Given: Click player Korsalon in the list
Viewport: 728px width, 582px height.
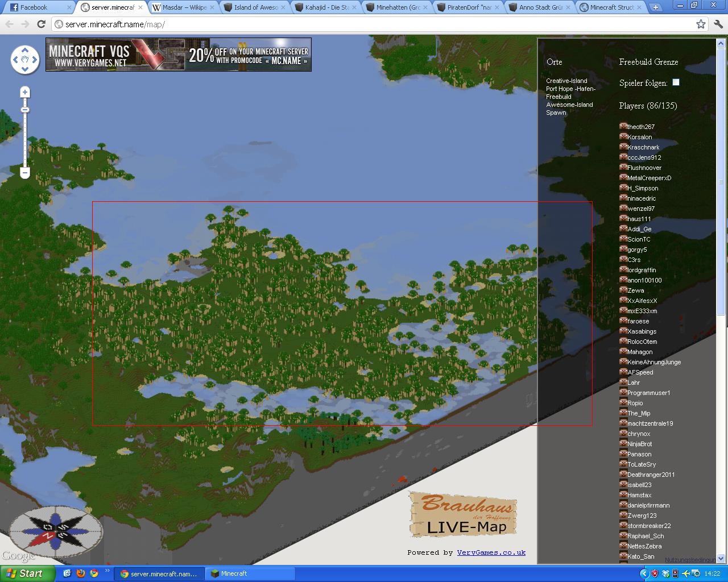Looking at the screenshot, I should tap(639, 137).
